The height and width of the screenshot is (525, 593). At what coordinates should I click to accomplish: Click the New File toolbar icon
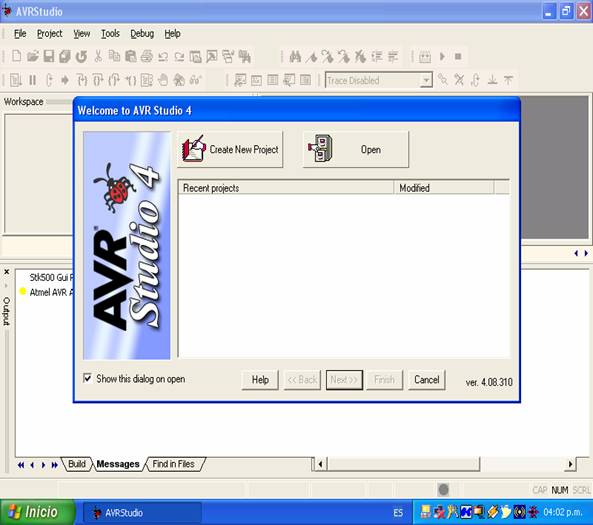[x=16, y=56]
